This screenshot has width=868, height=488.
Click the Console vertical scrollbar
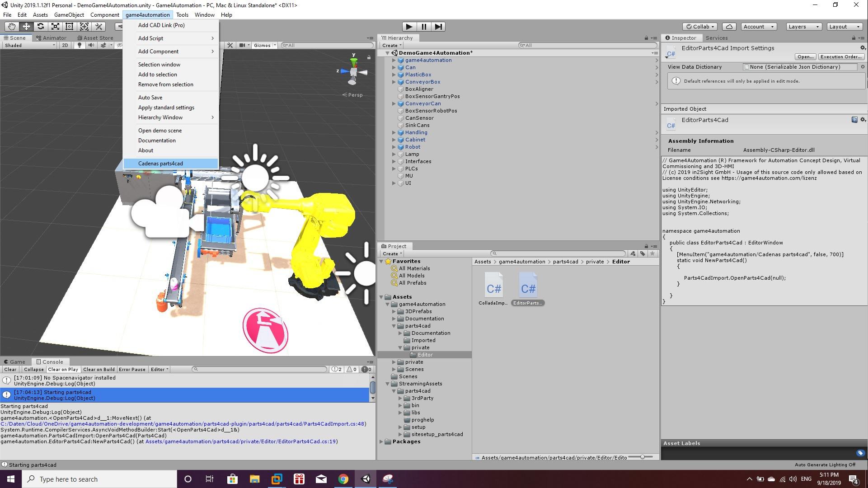click(x=373, y=387)
